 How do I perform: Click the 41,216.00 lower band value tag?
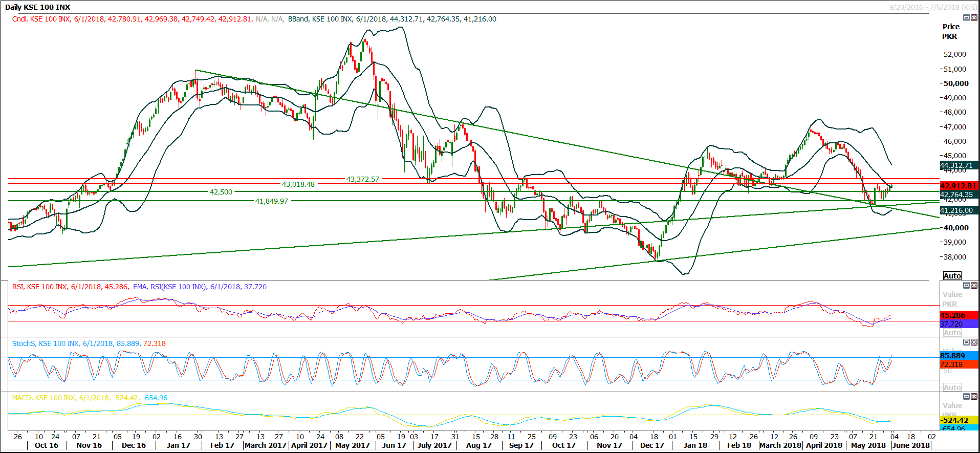[959, 210]
